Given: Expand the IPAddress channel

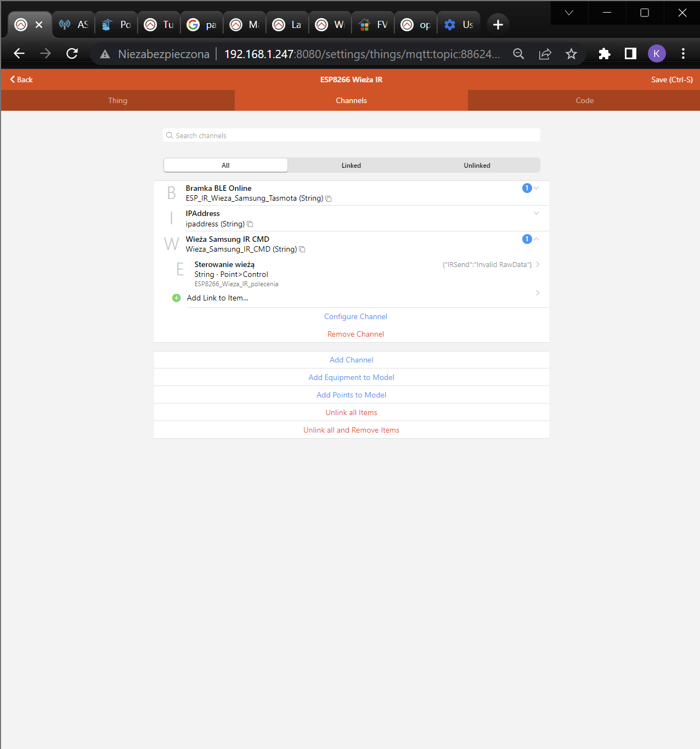Looking at the screenshot, I should pyautogui.click(x=537, y=213).
